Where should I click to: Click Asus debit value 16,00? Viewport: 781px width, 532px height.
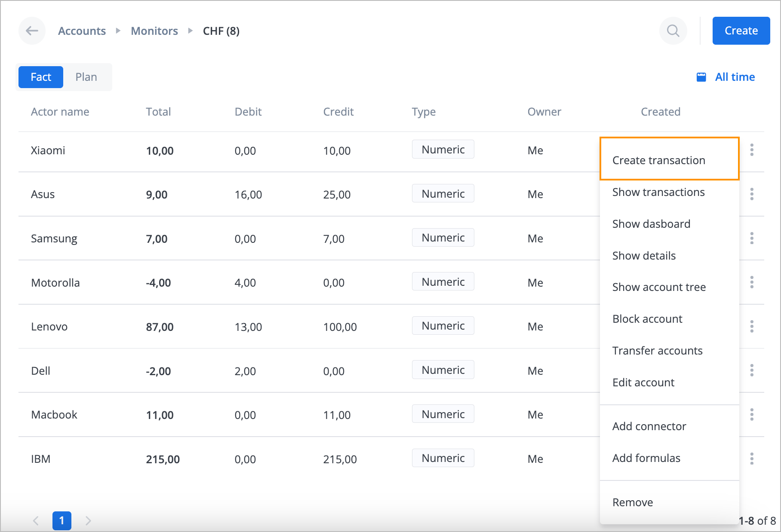[248, 195]
